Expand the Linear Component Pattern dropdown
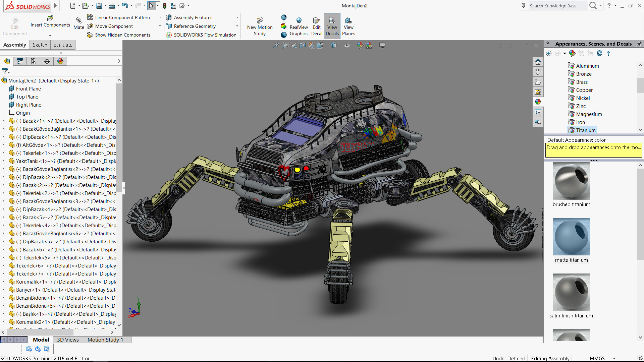The height and width of the screenshot is (362, 644). [x=160, y=17]
